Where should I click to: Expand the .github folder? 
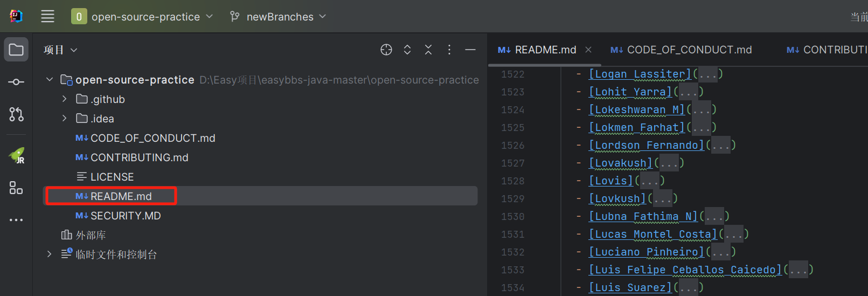pyautogui.click(x=65, y=99)
